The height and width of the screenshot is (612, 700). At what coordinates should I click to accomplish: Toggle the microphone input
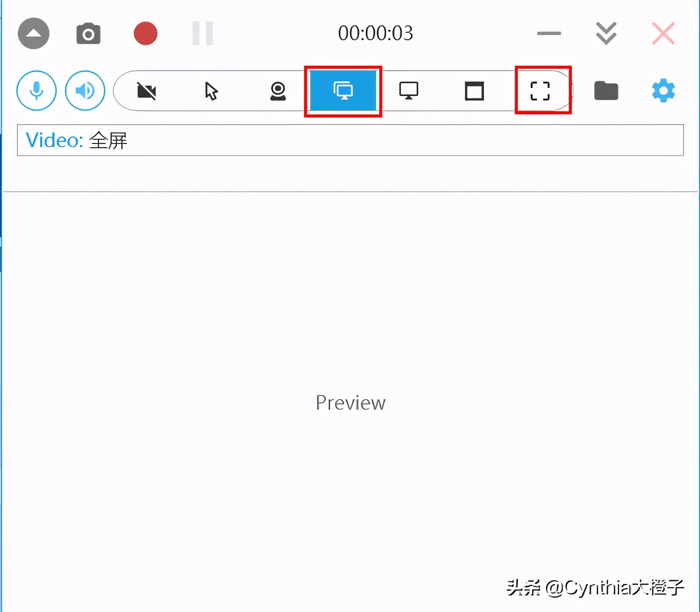coord(36,91)
